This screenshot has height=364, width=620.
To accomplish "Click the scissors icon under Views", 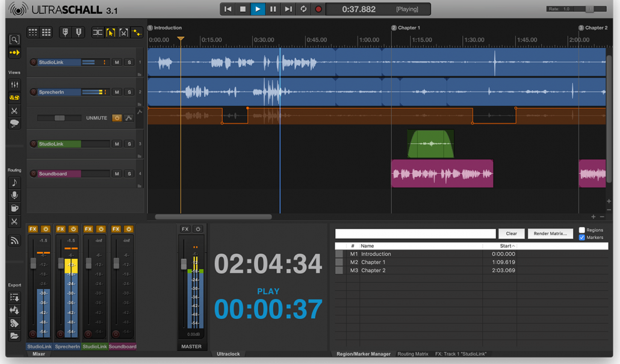I will pos(14,111).
